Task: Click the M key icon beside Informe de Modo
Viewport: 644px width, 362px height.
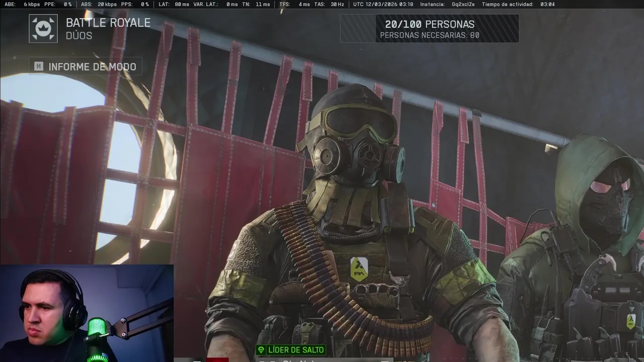Action: [x=39, y=66]
